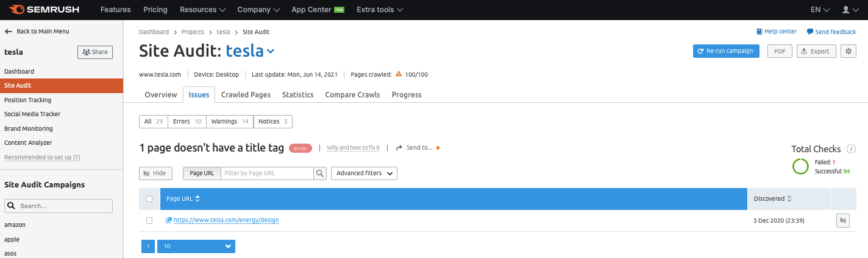Filter issues by Errors 10
Viewport: 868px width, 258px height.
187,122
